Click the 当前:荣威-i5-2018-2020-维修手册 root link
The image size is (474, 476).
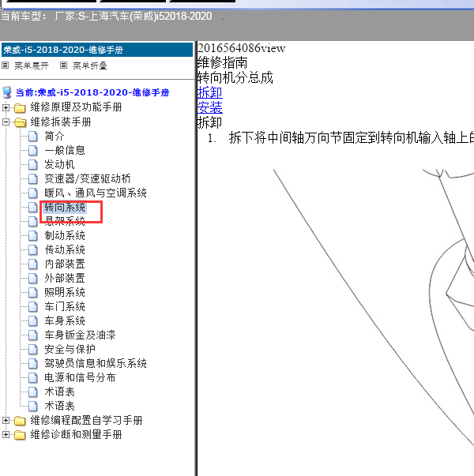tap(92, 92)
